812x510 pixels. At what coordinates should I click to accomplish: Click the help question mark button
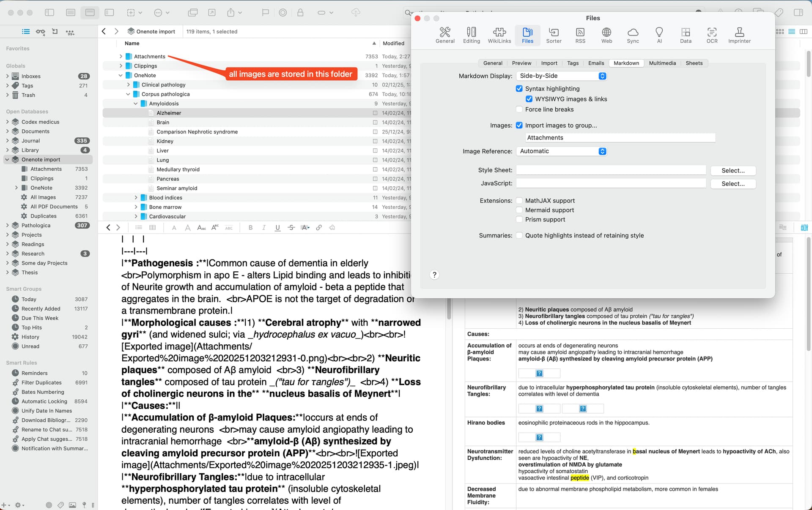[x=434, y=275]
